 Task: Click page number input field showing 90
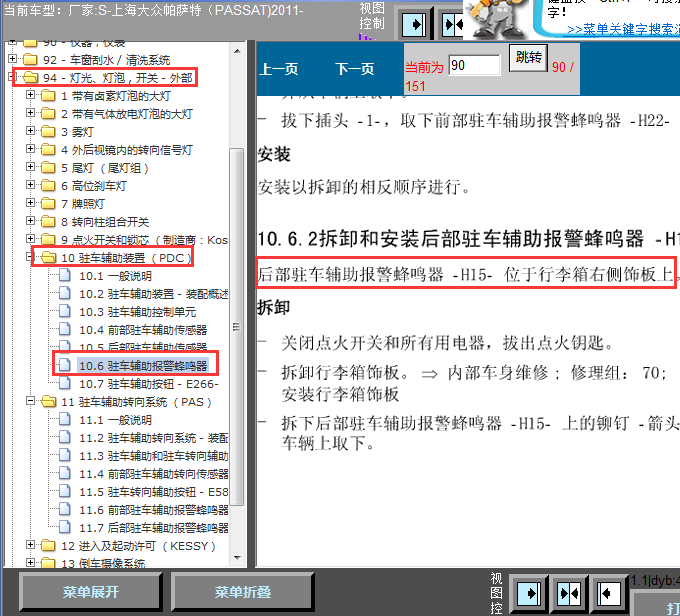pyautogui.click(x=474, y=66)
